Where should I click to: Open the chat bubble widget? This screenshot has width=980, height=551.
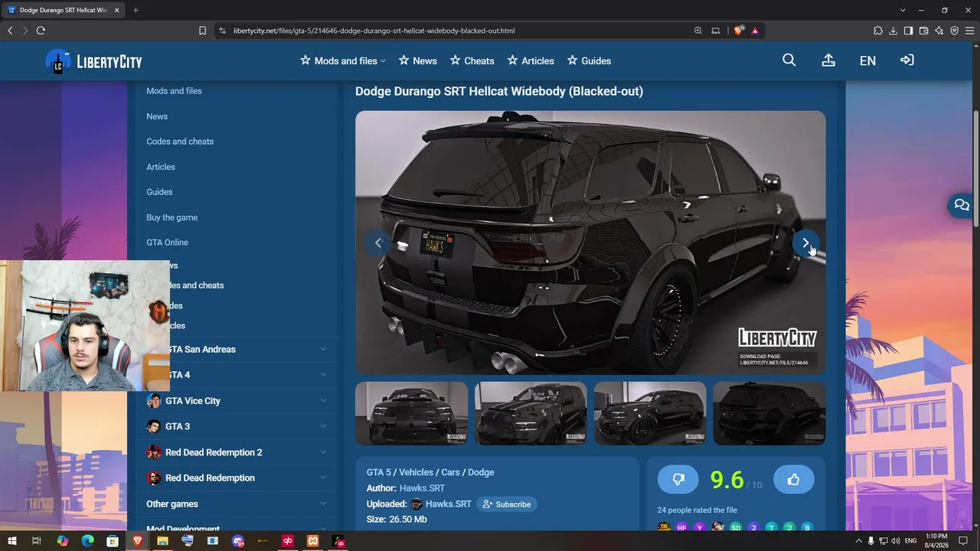coord(962,205)
